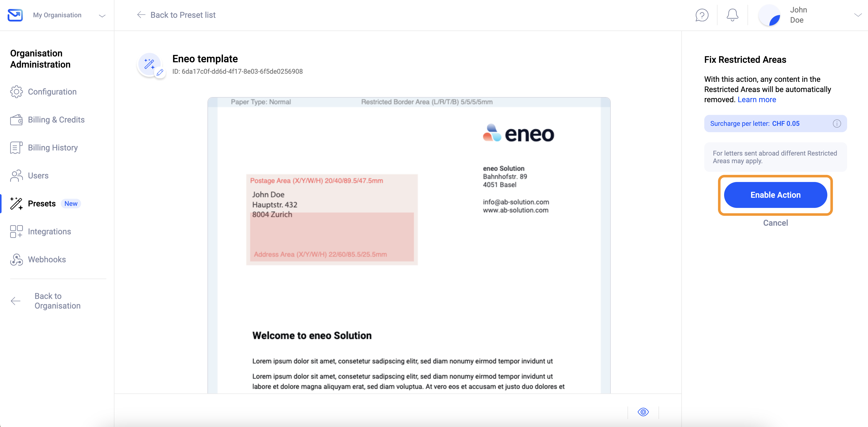The image size is (868, 427).
Task: Select Billing History menu item
Action: pos(44,147)
